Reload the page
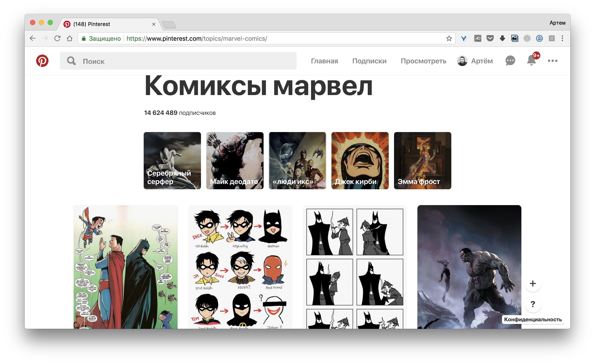 point(57,38)
